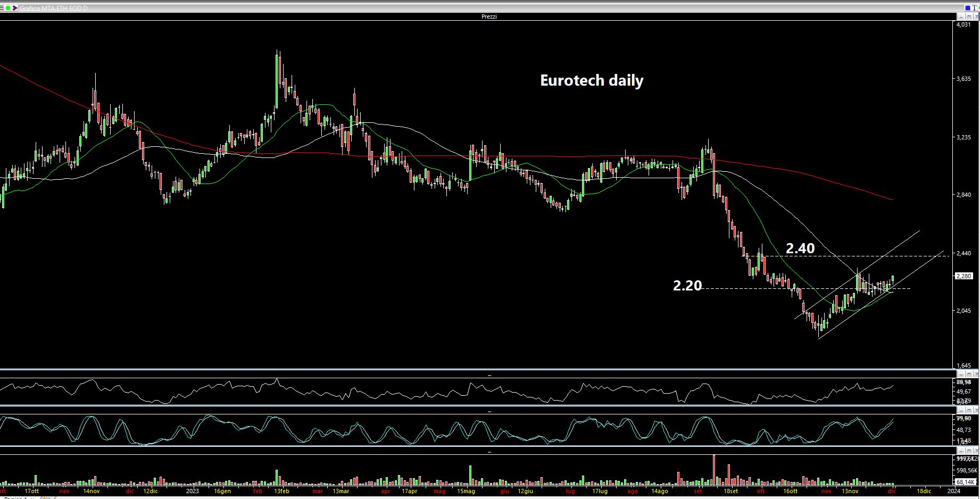The width and height of the screenshot is (980, 499).
Task: Click the 13mar date on the time axis
Action: coord(341,491)
